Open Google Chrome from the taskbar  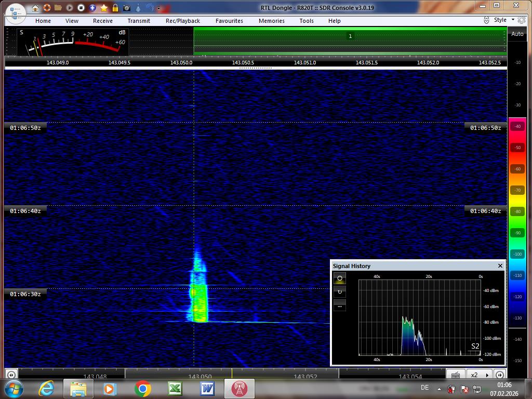(x=142, y=389)
